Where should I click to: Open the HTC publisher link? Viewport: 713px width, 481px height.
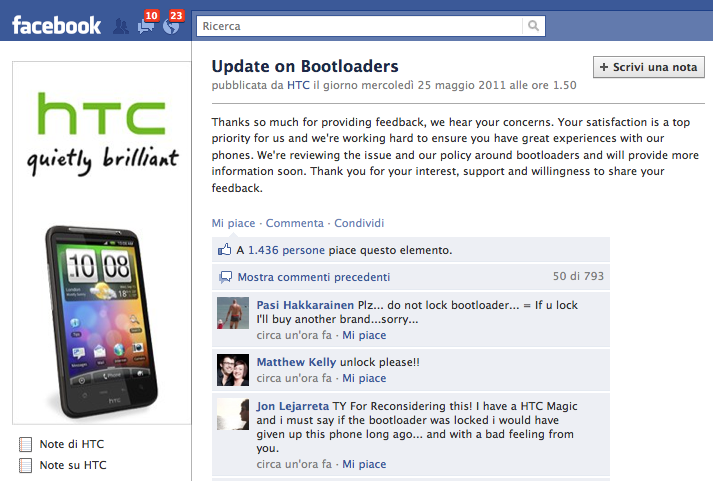(x=298, y=85)
